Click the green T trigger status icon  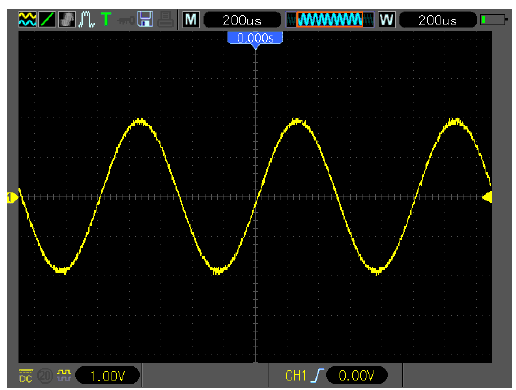106,19
